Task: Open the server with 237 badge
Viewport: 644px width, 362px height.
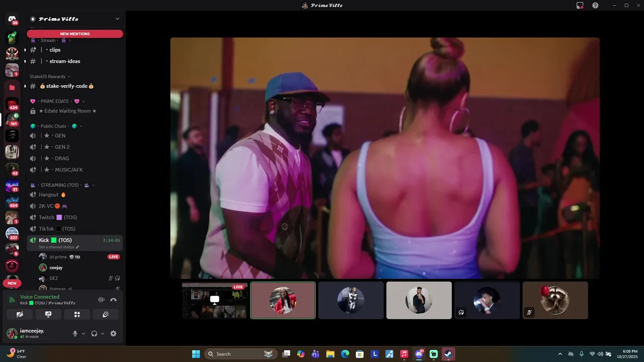Action: [12, 234]
